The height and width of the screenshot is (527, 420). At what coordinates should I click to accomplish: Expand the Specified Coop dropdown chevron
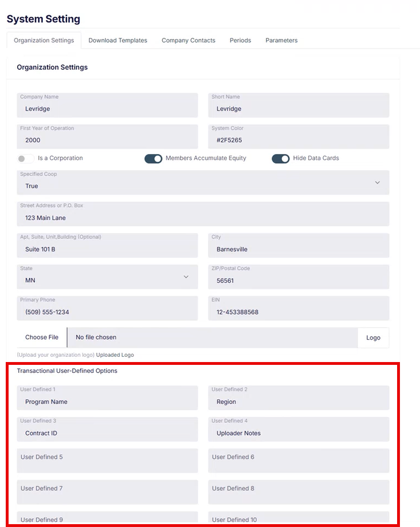point(377,183)
